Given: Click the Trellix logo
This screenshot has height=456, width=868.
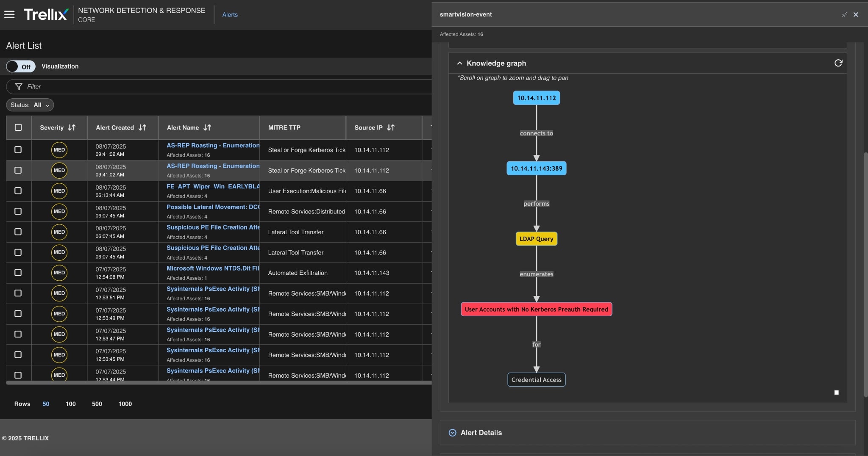Looking at the screenshot, I should tap(46, 15).
